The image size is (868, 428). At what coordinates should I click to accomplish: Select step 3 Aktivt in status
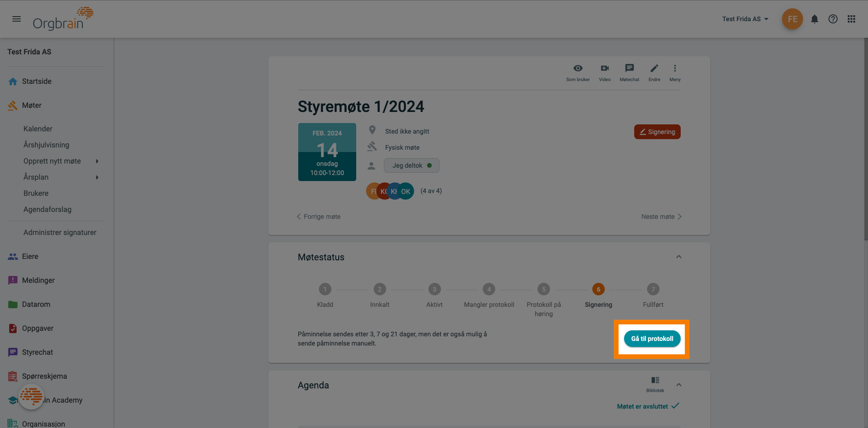(434, 289)
